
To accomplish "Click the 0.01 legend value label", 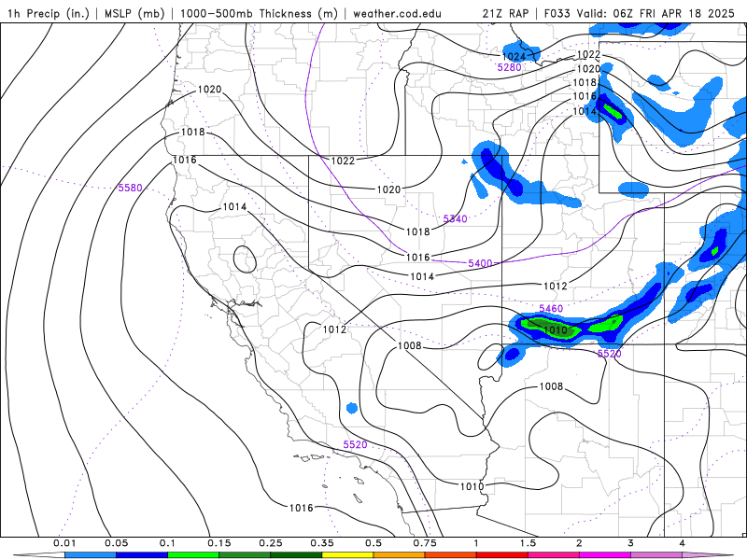I will (64, 543).
